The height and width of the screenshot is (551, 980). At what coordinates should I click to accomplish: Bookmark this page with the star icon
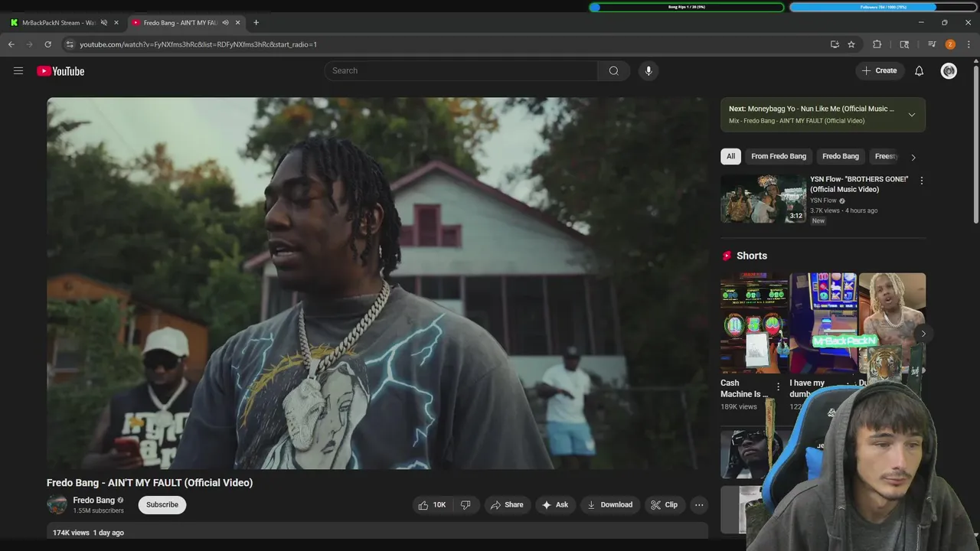click(x=851, y=44)
